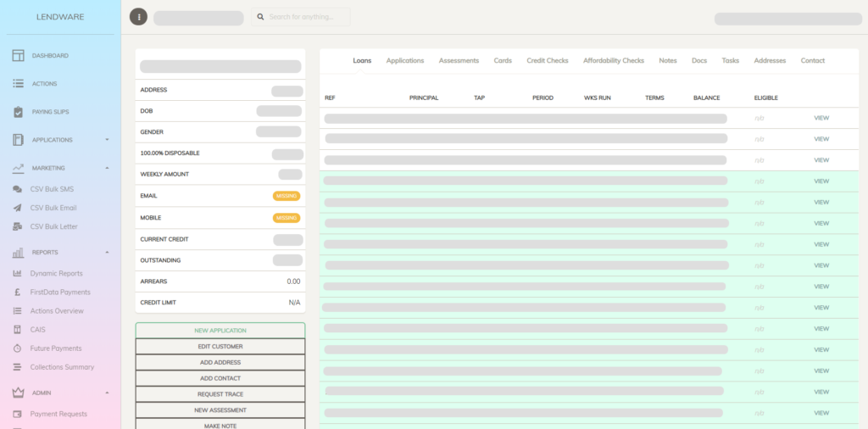Open the Dynamic Reports menu link
The image size is (868, 429).
tap(57, 274)
